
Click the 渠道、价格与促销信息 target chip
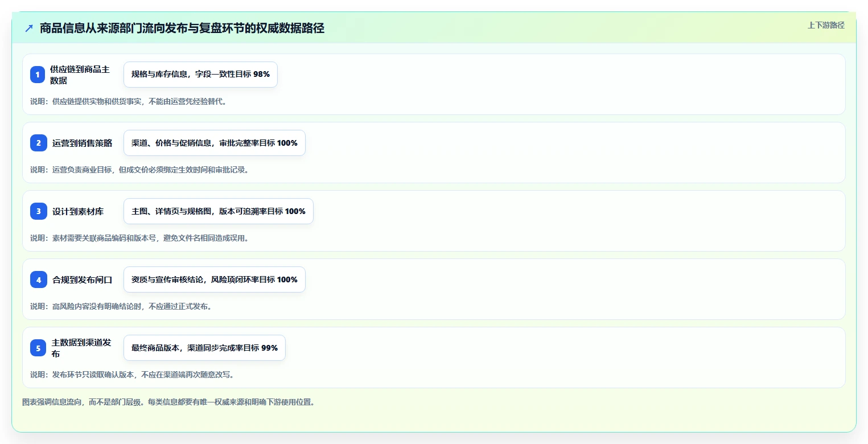pyautogui.click(x=215, y=143)
